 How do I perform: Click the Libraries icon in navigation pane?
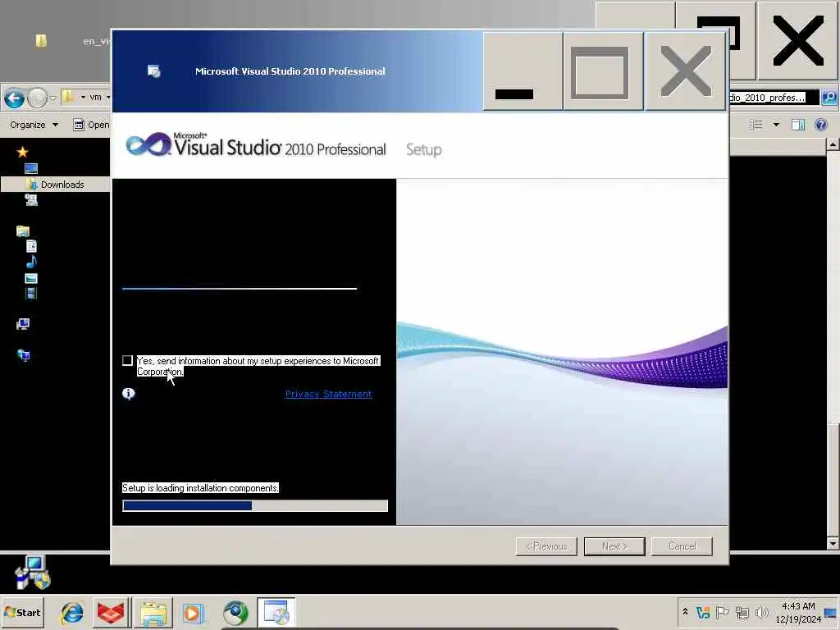(x=22, y=231)
